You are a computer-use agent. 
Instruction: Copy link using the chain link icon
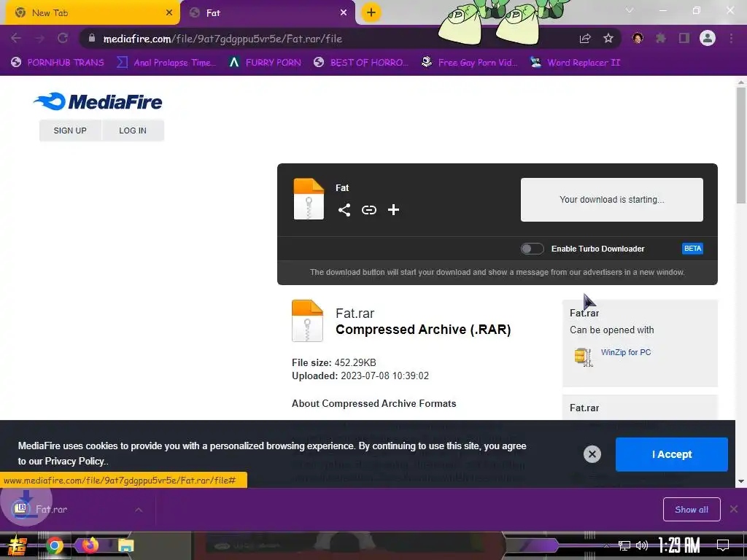pyautogui.click(x=368, y=210)
